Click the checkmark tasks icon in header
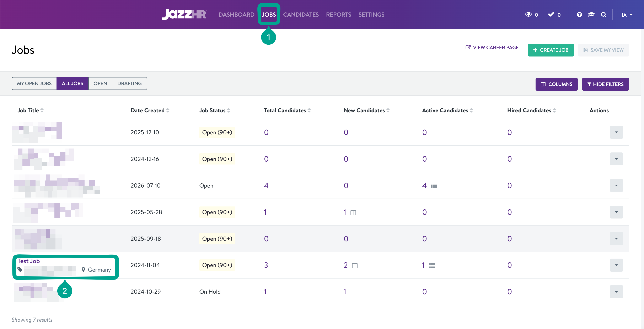Viewport: 644px width, 329px height. tap(551, 15)
